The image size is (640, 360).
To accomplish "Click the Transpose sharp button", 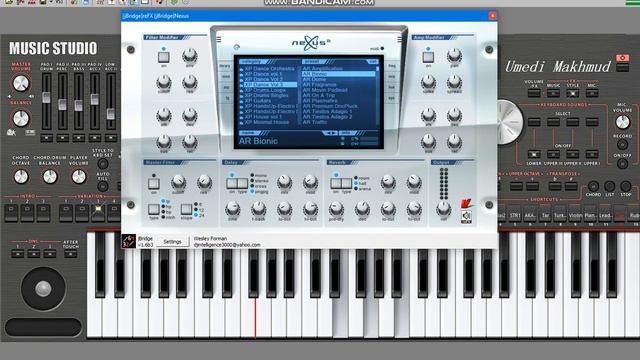I will pos(571,187).
